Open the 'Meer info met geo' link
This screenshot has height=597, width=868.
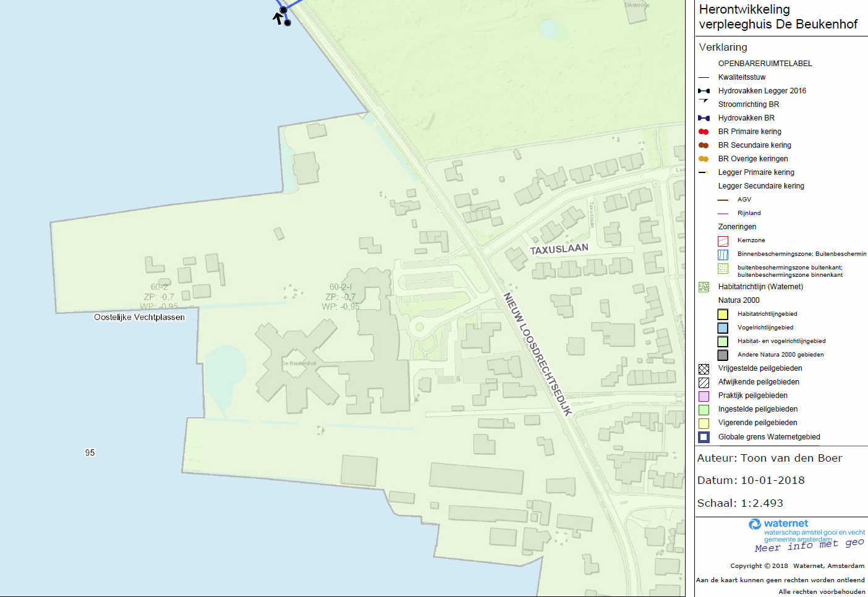[x=809, y=546]
